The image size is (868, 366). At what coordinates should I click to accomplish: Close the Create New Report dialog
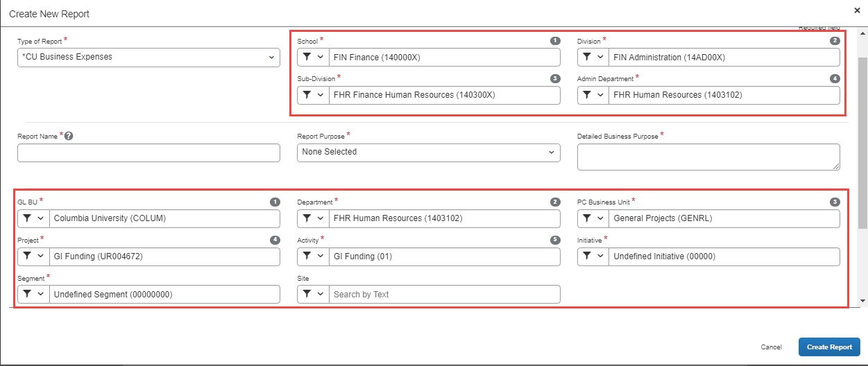tap(858, 10)
